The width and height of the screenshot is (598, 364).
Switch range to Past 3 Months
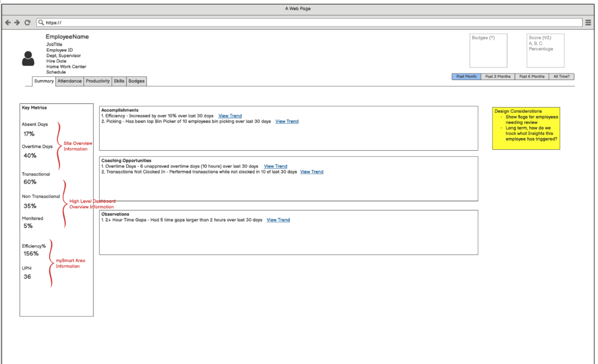click(x=498, y=76)
